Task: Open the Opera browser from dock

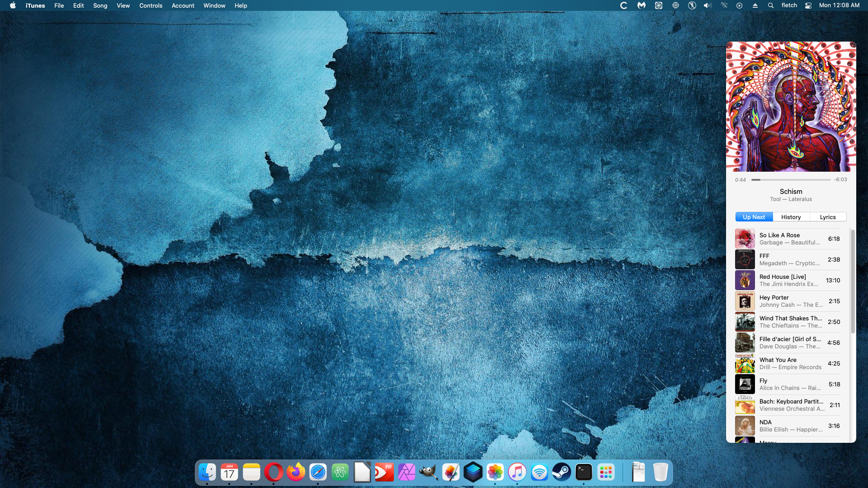Action: pyautogui.click(x=274, y=473)
